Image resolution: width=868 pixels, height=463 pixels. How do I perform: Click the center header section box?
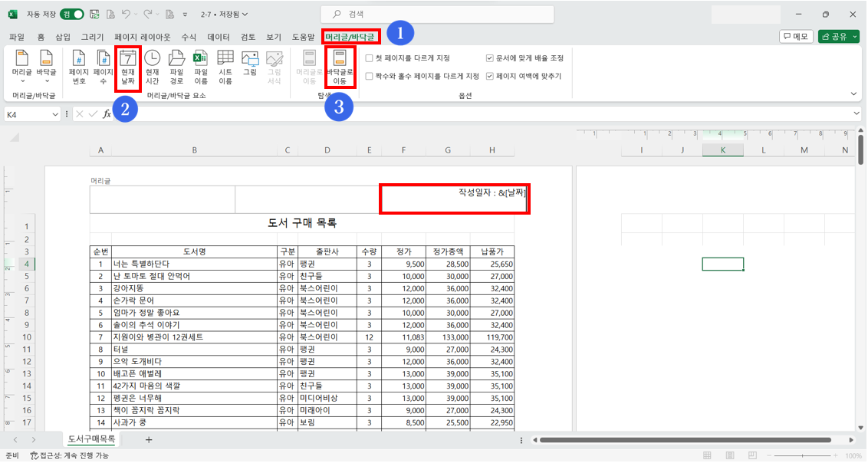pos(307,199)
